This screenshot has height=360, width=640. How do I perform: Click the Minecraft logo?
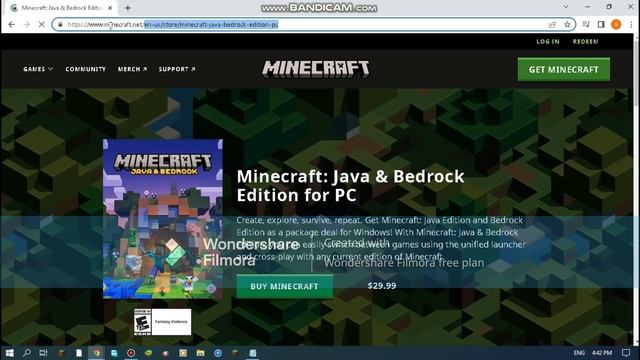[316, 69]
